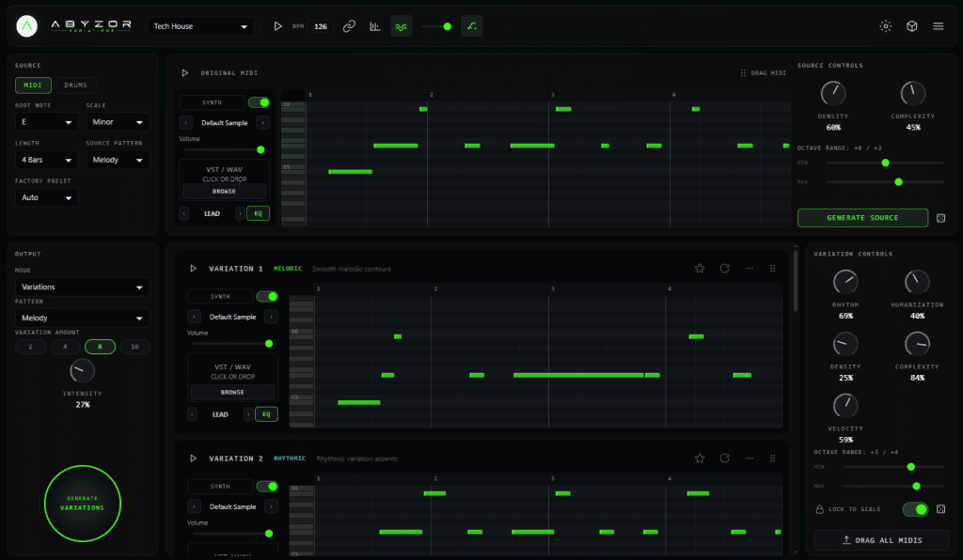Browse VST/WAV in Variation 1 panel
Viewport: 963px width, 560px height.
click(232, 392)
